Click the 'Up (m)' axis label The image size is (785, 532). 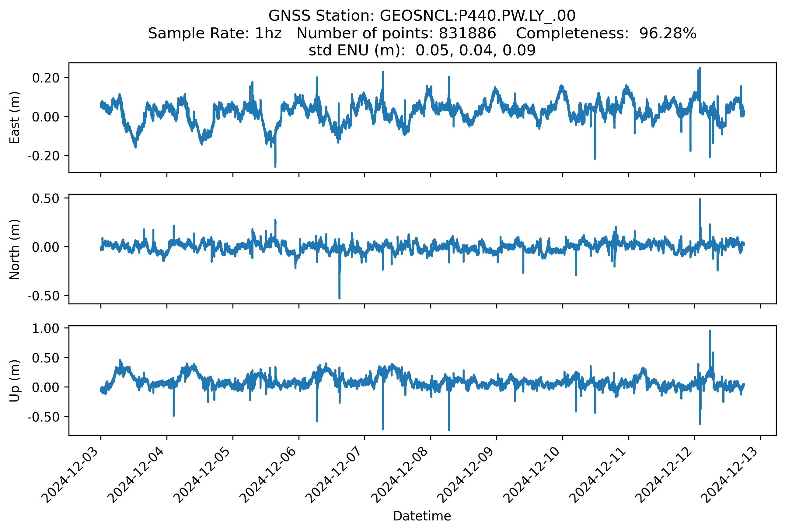(x=15, y=381)
